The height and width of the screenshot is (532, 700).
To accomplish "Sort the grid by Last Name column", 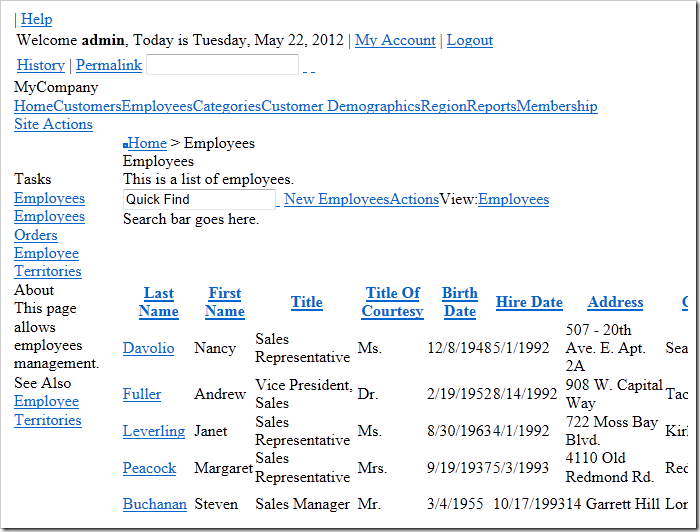I will pyautogui.click(x=158, y=302).
